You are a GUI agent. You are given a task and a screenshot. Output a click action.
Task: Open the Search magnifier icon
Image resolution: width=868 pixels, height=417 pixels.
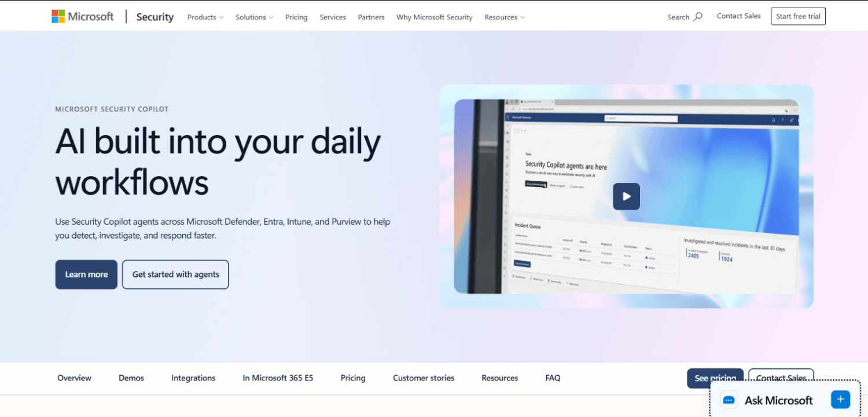(698, 16)
